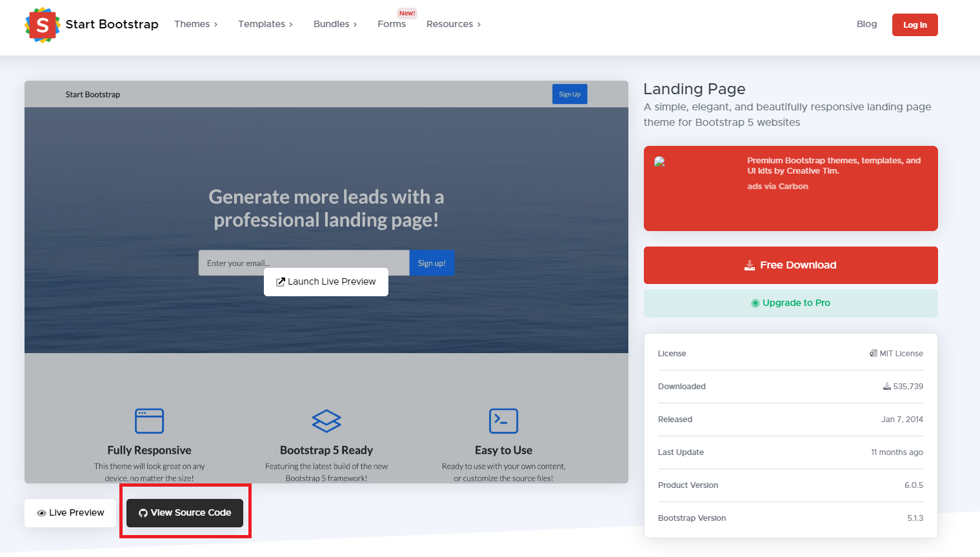Expand the Templates menu
The width and height of the screenshot is (980, 557).
click(265, 24)
